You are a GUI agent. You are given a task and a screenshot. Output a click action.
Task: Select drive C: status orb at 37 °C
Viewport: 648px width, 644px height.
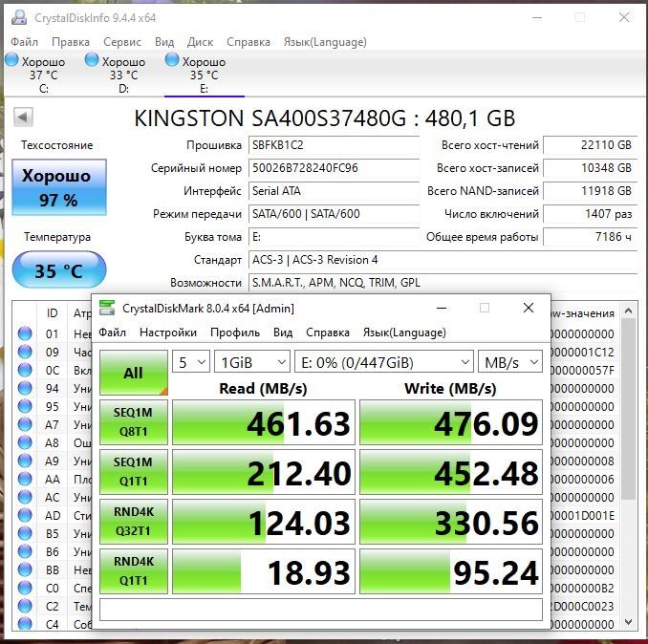click(x=12, y=60)
